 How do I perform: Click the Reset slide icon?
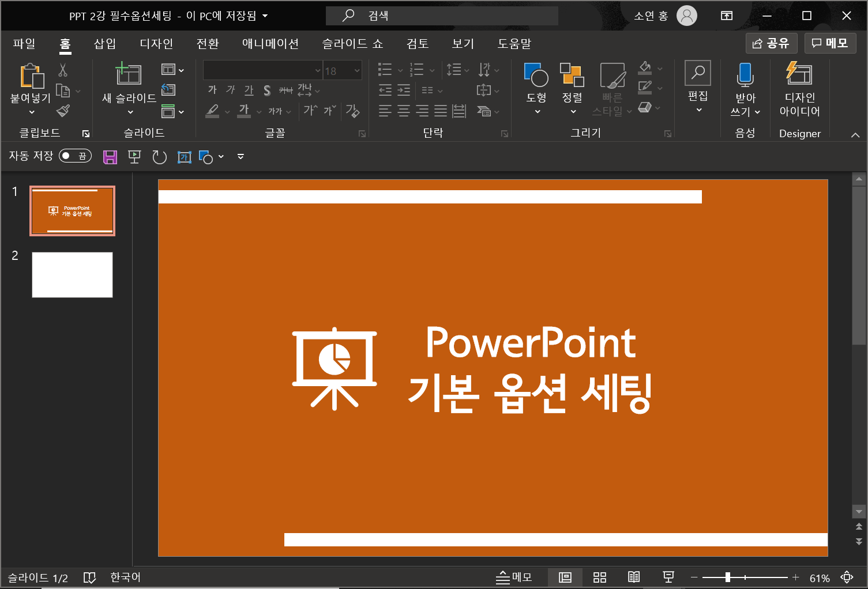(168, 90)
